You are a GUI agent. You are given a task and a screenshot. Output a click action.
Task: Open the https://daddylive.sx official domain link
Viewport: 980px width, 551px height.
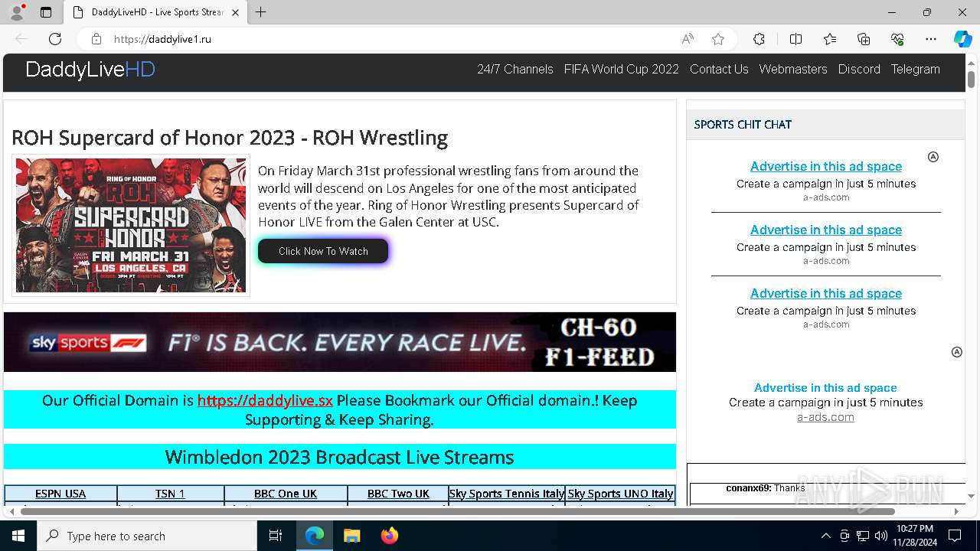click(265, 400)
